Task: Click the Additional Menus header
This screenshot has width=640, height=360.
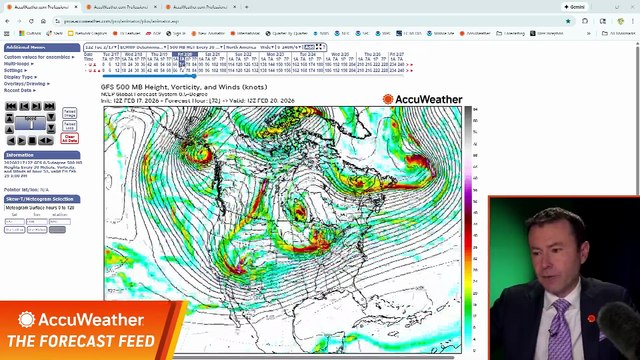Action: [x=42, y=47]
